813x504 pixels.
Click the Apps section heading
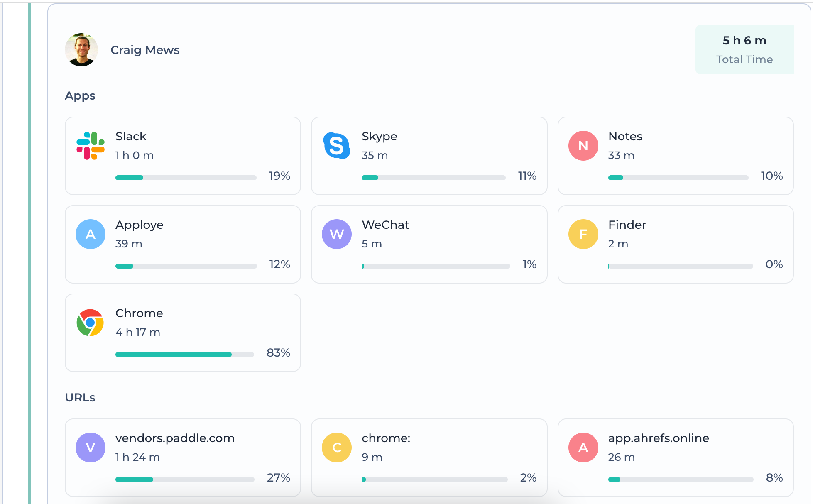(80, 96)
